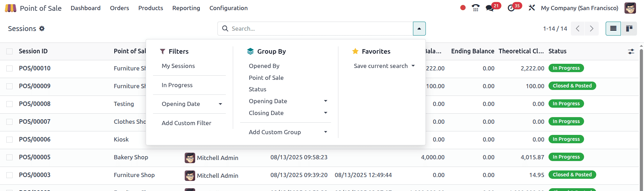Switch to the Kanban view
The height and width of the screenshot is (191, 644).
[x=629, y=29]
